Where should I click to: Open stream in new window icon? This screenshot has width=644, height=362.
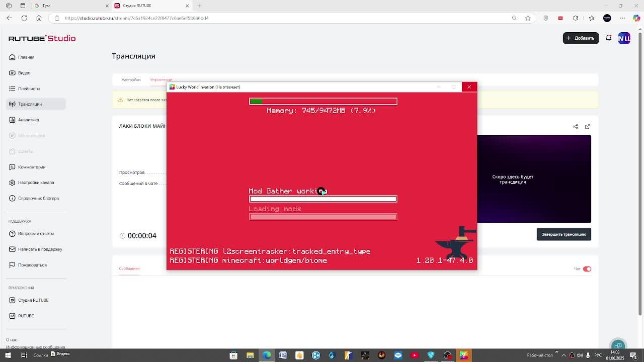[x=587, y=127]
